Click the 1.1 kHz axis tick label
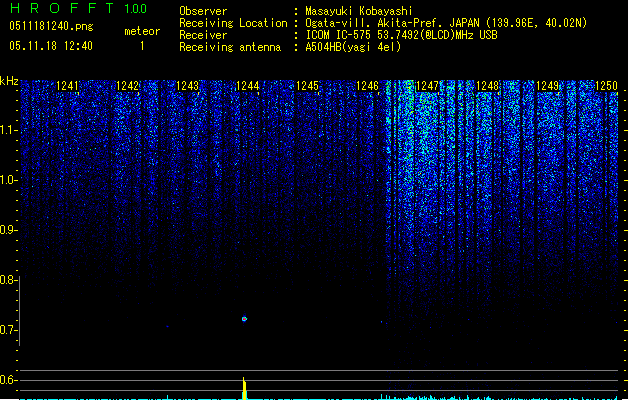629x400 pixels. [x=8, y=130]
